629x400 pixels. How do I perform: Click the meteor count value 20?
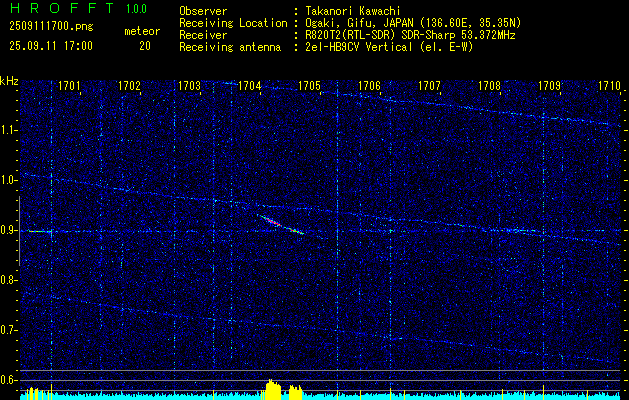[145, 46]
